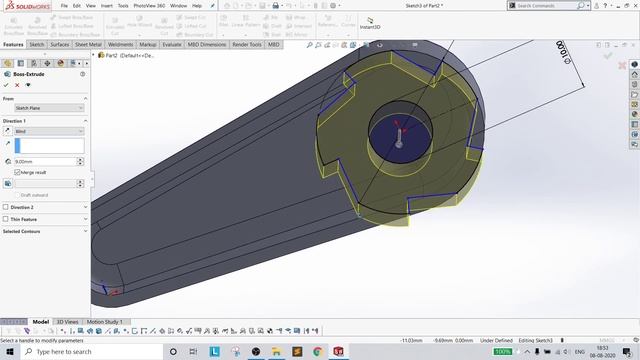640x360 pixels.
Task: Click the Print icon in quick toolbar
Action: point(276,6)
